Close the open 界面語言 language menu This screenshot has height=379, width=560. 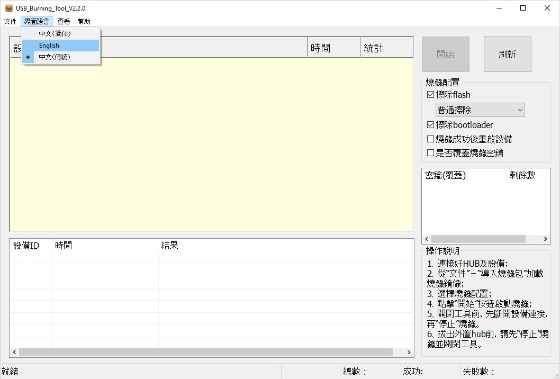tap(37, 21)
